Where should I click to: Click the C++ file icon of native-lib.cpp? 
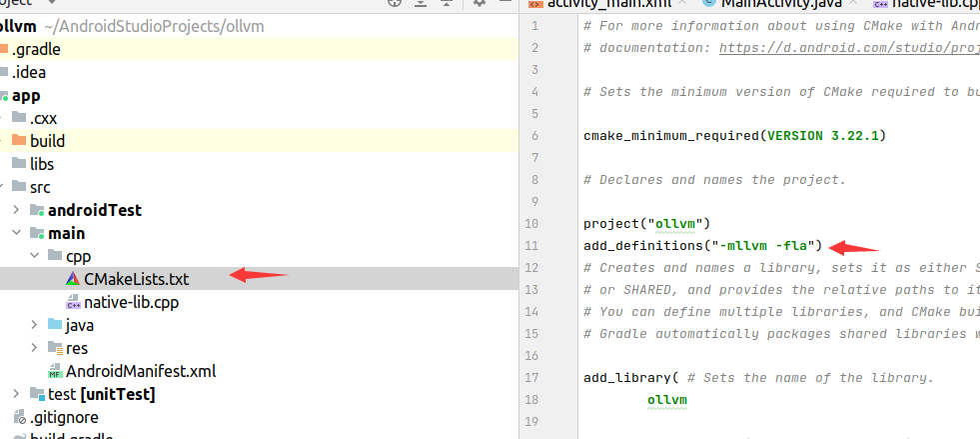[x=73, y=302]
